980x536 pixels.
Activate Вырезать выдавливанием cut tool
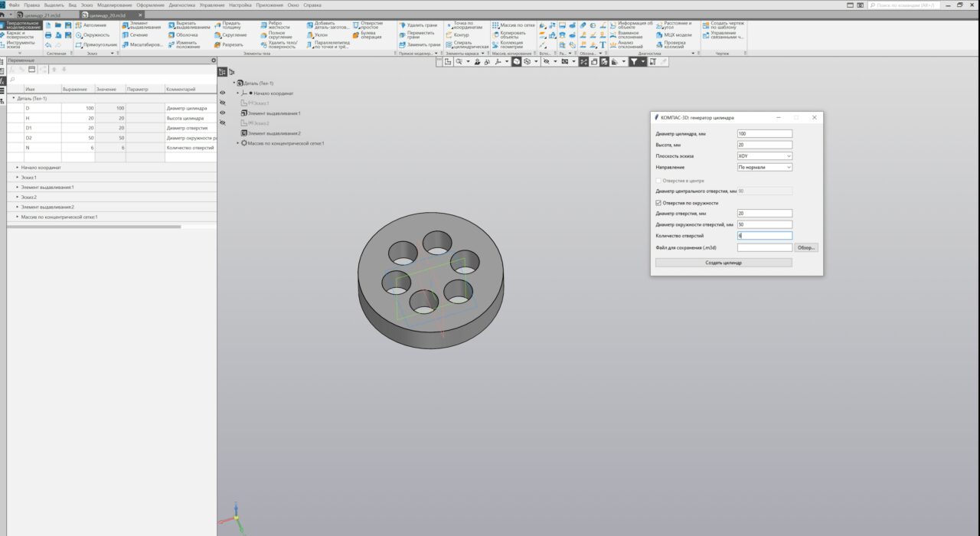tap(188, 25)
